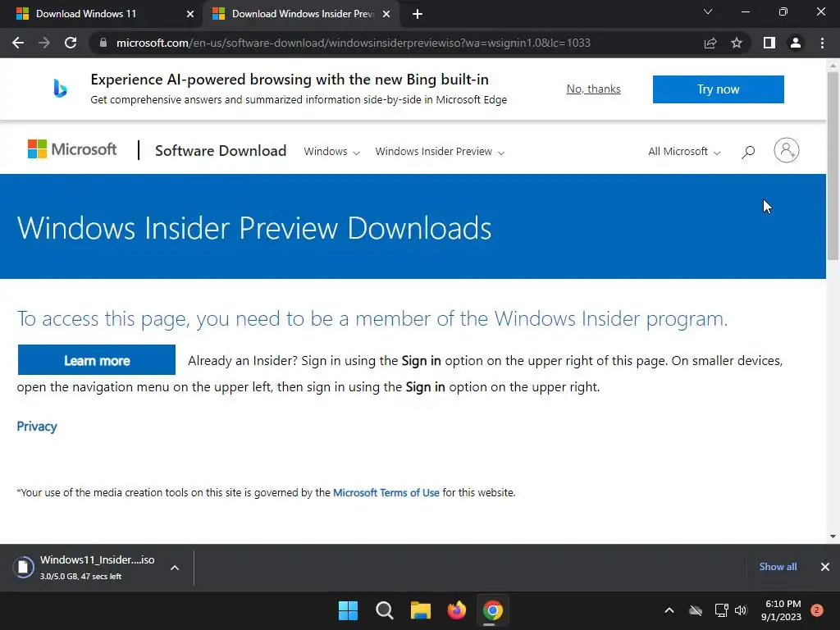Image resolution: width=840 pixels, height=630 pixels.
Task: Click the downloading ISO file icon
Action: tap(23, 568)
